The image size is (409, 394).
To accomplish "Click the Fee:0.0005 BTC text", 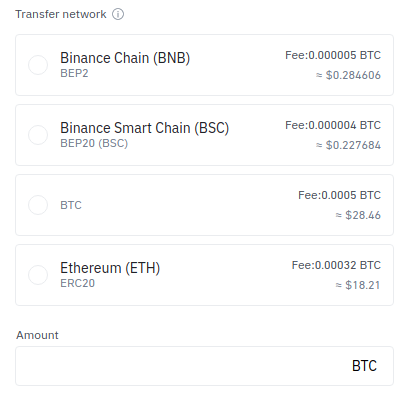I will [339, 195].
